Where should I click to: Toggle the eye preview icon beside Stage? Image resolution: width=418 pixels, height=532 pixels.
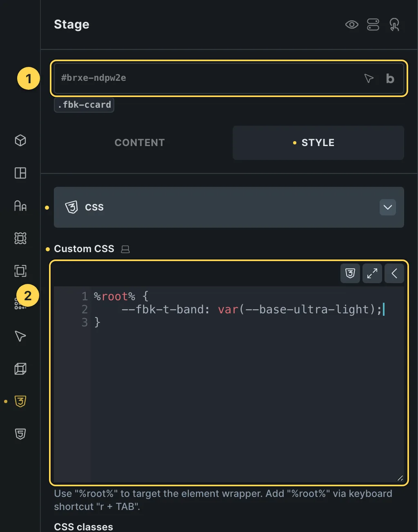(351, 24)
